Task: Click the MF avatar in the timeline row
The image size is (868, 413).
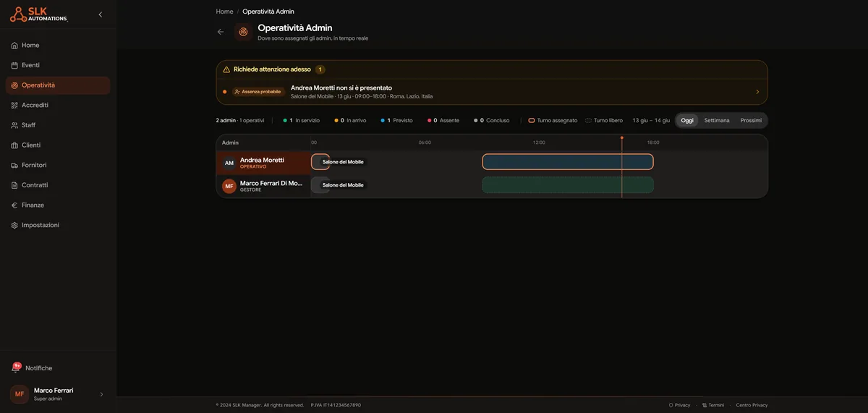Action: [229, 186]
